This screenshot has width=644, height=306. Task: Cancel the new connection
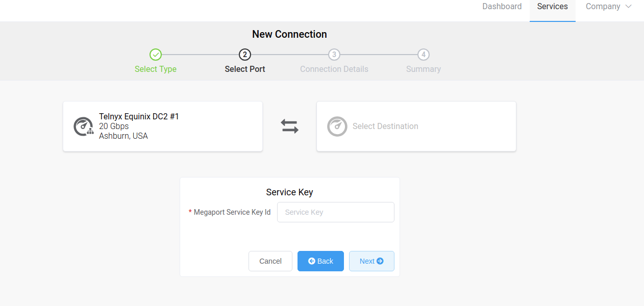(x=270, y=261)
